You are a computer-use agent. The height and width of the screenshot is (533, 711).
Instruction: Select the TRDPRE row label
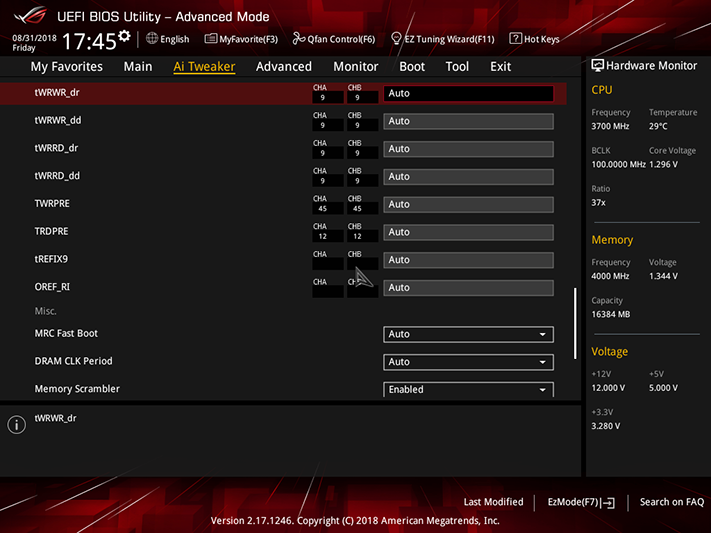(51, 231)
